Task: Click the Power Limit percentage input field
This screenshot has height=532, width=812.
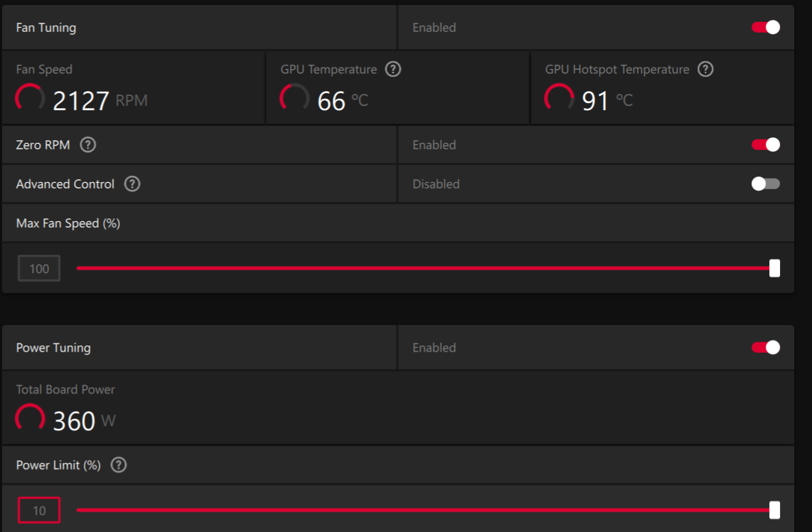Action: (39, 511)
